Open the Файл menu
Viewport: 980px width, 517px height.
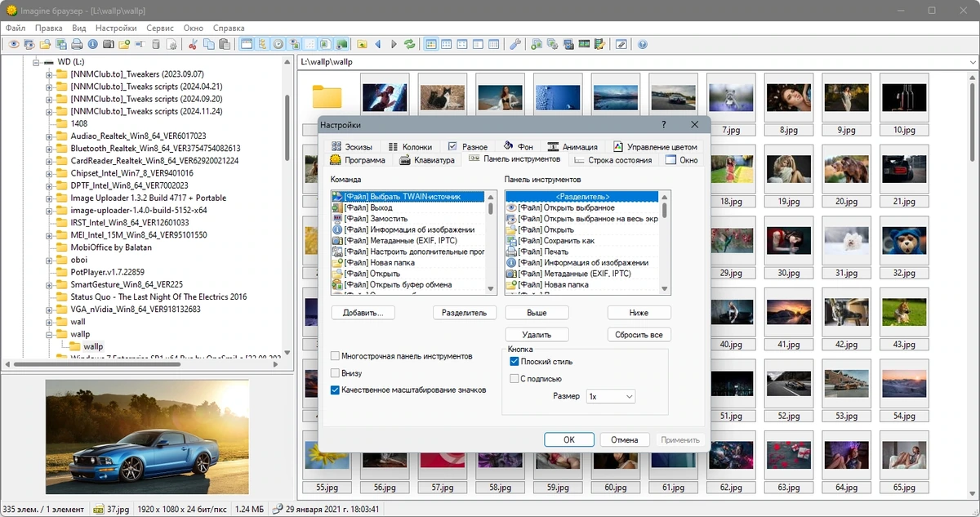[16, 28]
